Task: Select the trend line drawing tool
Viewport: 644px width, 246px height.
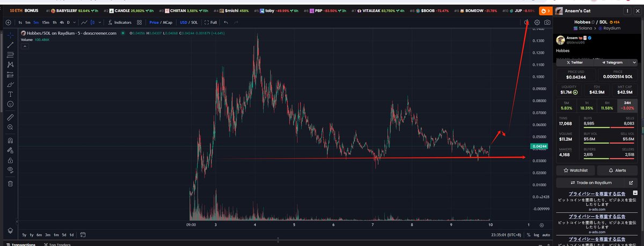Action: [x=10, y=44]
